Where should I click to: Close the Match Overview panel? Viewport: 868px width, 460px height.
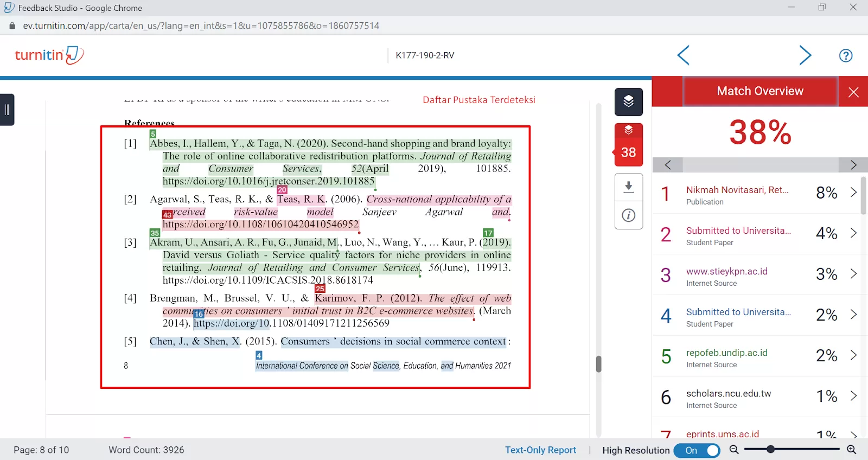(853, 92)
